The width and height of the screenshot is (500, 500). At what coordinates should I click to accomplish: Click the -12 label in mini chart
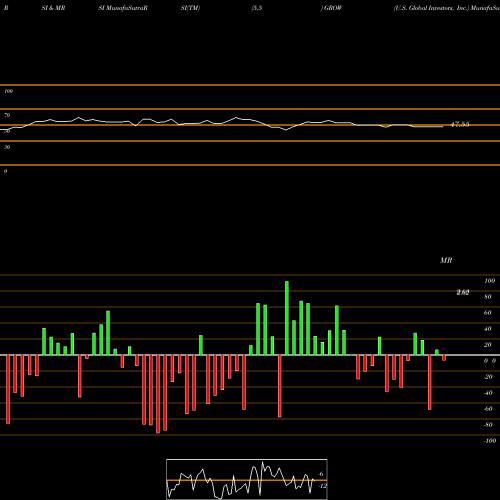click(322, 486)
